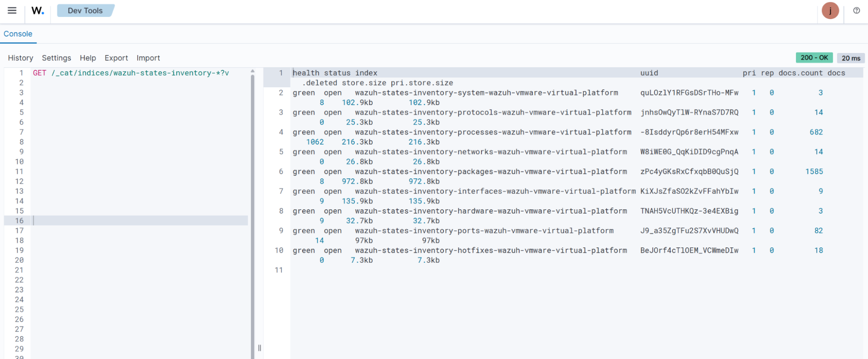The width and height of the screenshot is (868, 359).
Task: Click the 20 ms response time badge
Action: click(851, 58)
